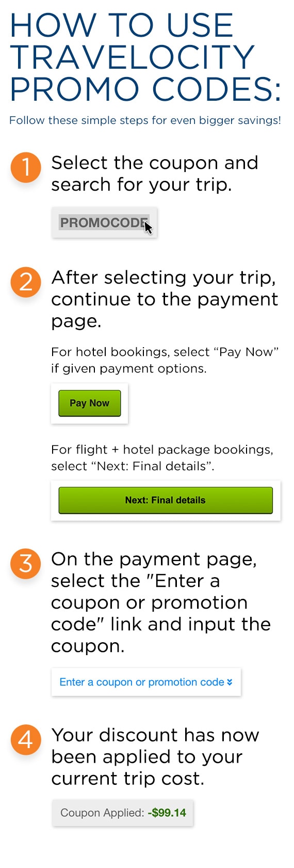Click the orange step 3 circle
This screenshot has width=294, height=868.
[26, 564]
